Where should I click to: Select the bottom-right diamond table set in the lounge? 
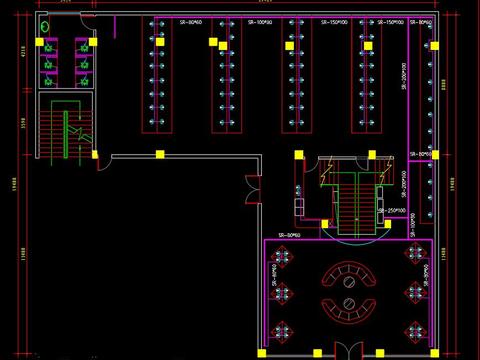click(415, 332)
